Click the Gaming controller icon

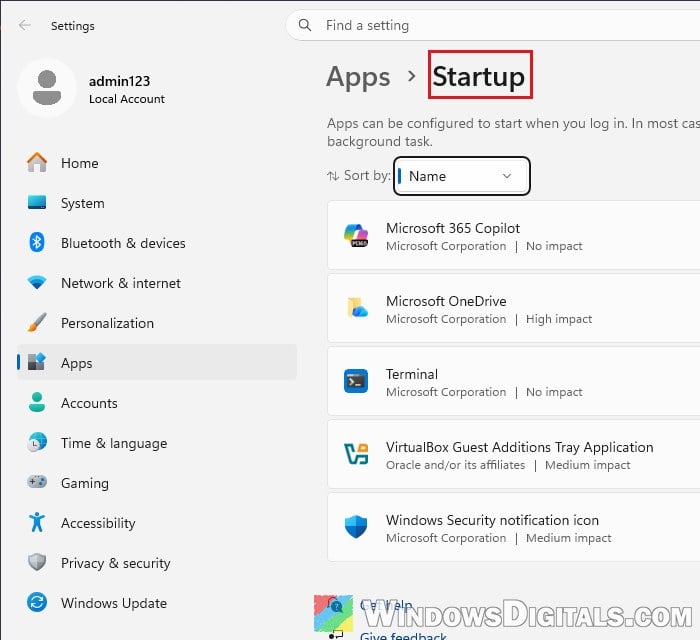[x=37, y=482]
